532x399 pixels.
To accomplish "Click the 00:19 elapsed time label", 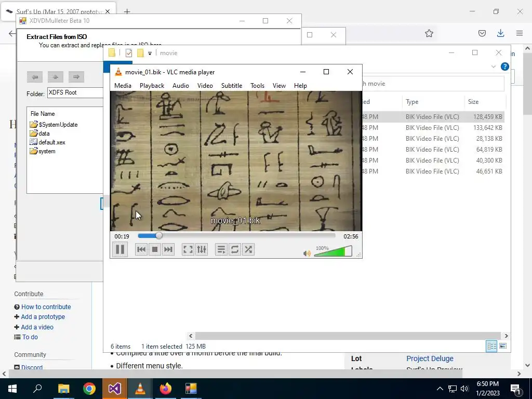I will point(122,236).
